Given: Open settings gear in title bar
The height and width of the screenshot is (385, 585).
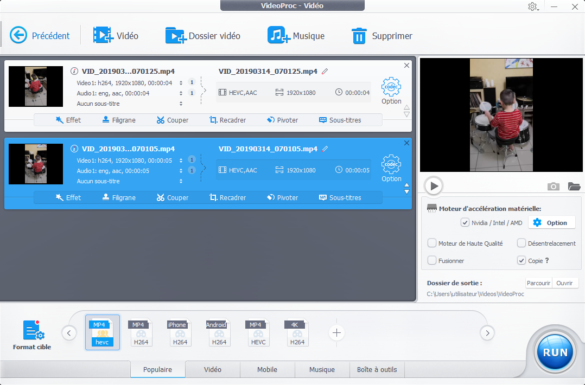Looking at the screenshot, I should 532,7.
